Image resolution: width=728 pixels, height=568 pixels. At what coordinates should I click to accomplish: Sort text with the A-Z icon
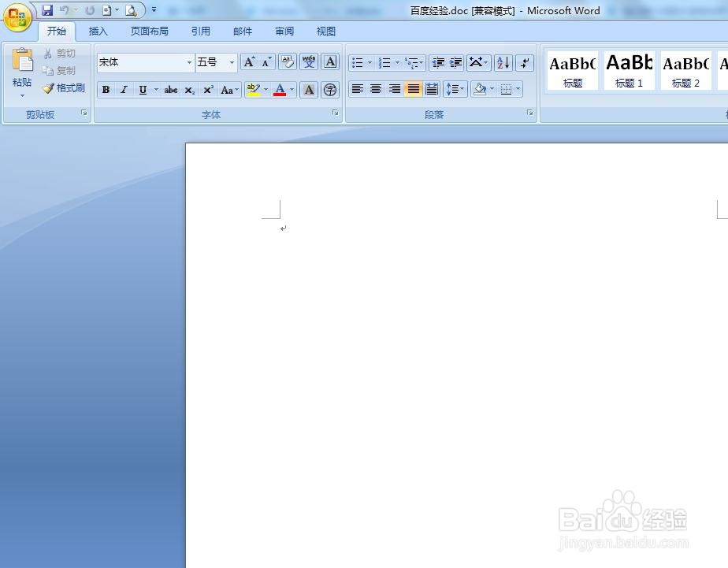pyautogui.click(x=503, y=62)
